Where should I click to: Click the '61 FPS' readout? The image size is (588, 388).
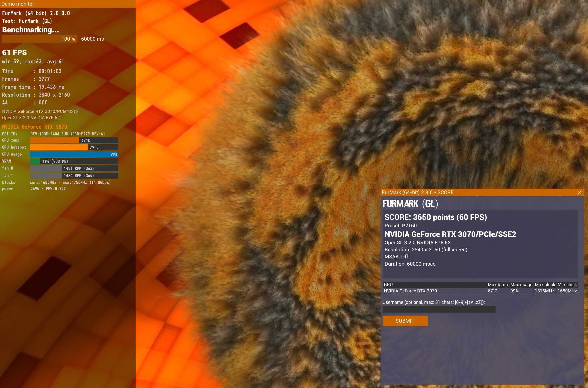point(14,52)
